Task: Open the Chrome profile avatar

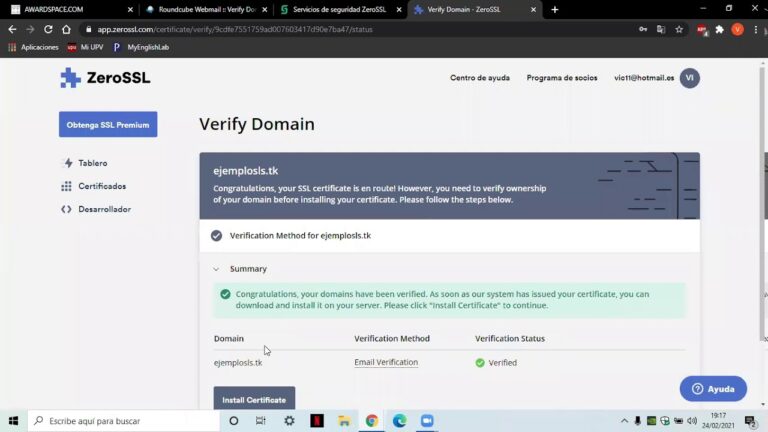Action: click(x=737, y=29)
